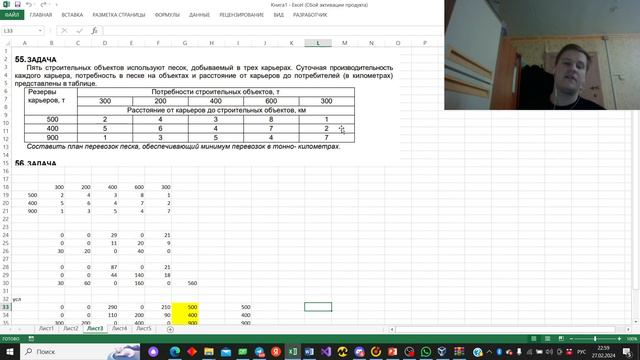Image resolution: width=640 pixels, height=360 pixels.
Task: Click the Name Box showing L33
Action: [x=19, y=31]
